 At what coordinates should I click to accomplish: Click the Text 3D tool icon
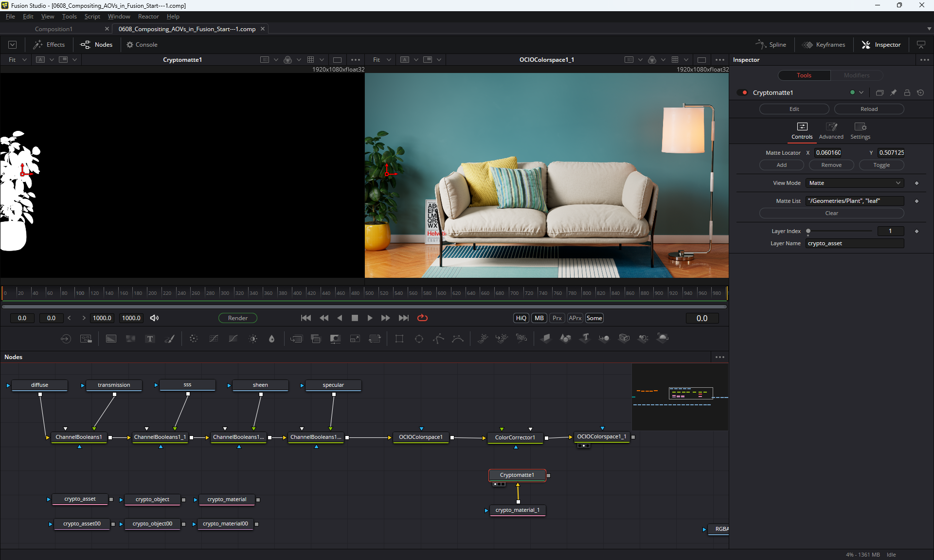585,338
